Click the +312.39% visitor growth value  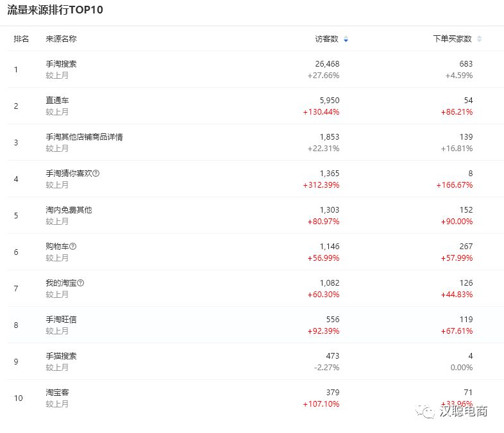click(321, 185)
